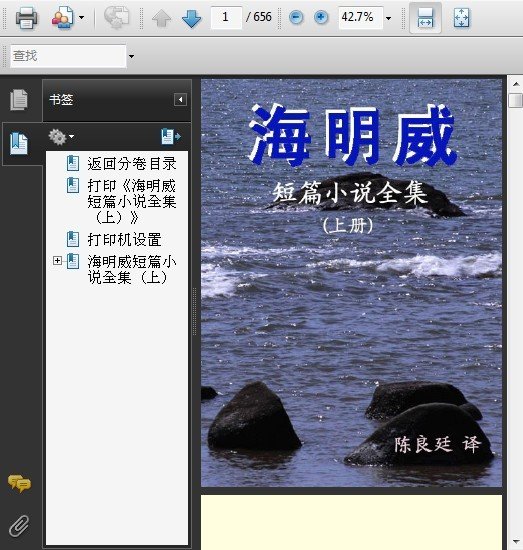Zoom in with the plus button

[321, 17]
